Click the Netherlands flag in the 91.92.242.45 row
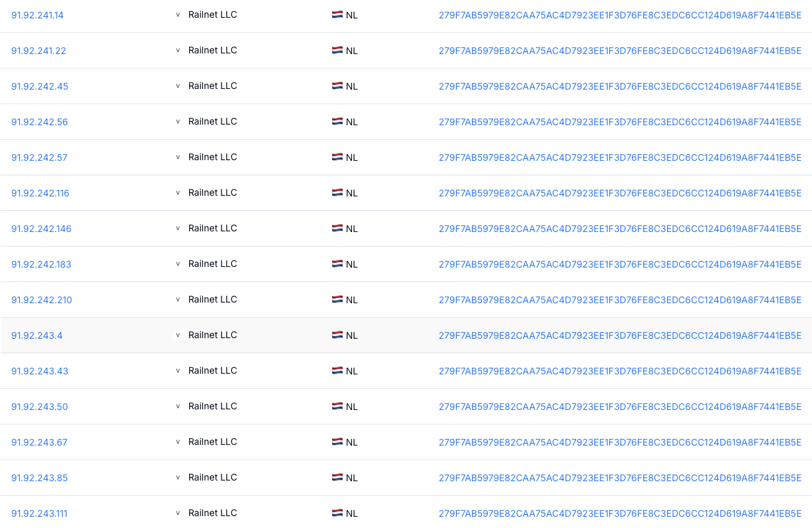The height and width of the screenshot is (528, 812). (337, 86)
